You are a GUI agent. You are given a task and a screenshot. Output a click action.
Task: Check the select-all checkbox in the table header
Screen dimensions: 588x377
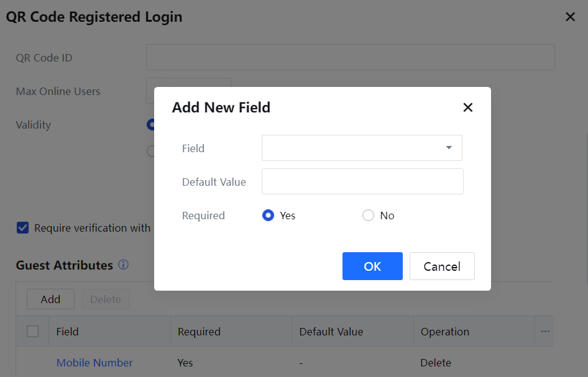pos(33,332)
